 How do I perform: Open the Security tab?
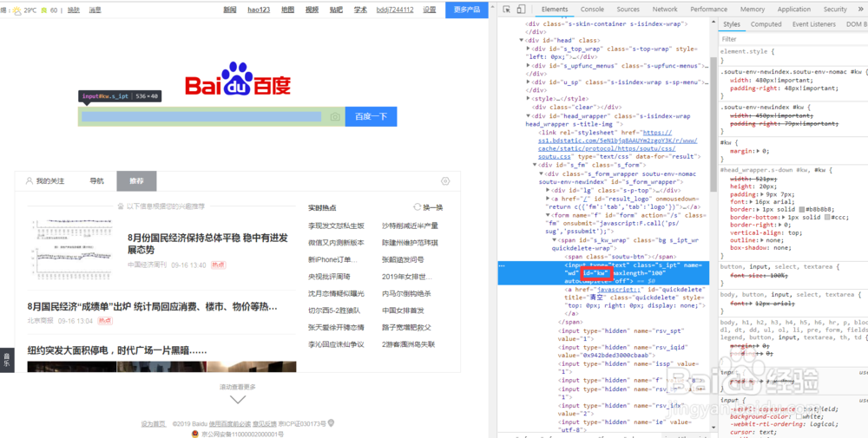835,10
